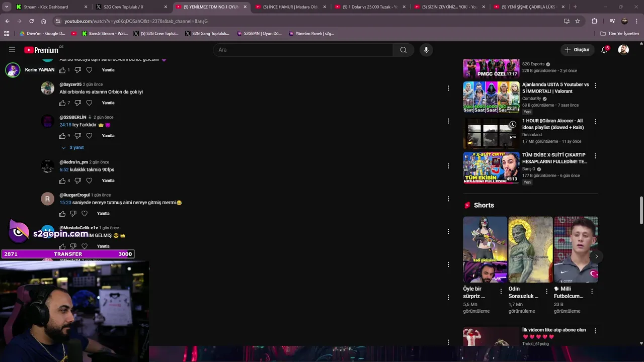Click the search magnifier button

(x=404, y=50)
